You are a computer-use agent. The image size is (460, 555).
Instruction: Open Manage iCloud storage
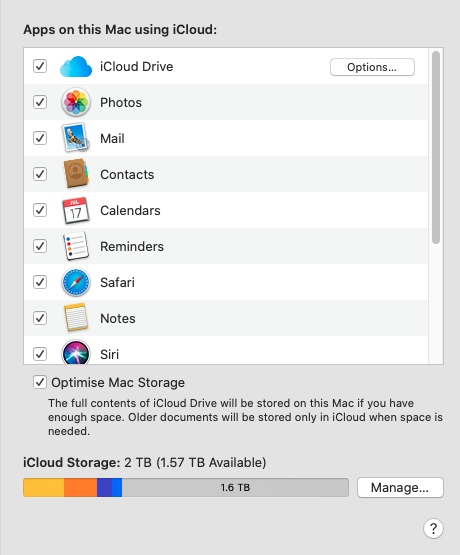[x=400, y=487]
